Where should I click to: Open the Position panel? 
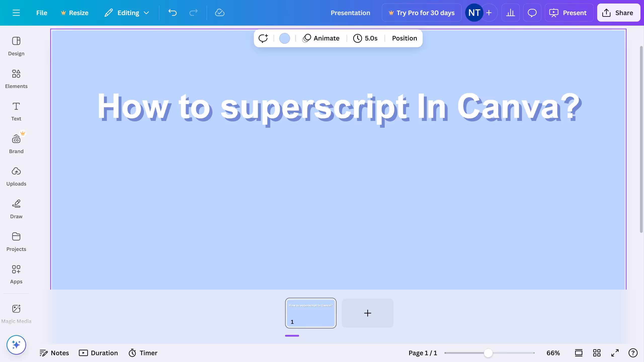tap(404, 38)
